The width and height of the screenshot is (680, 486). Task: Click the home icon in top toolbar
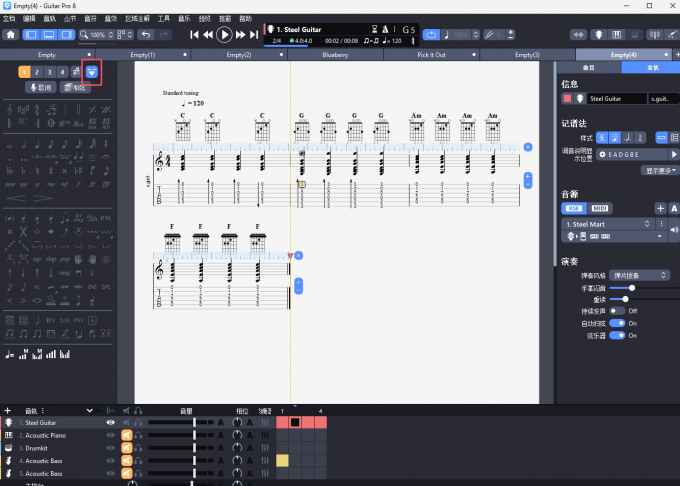11,34
